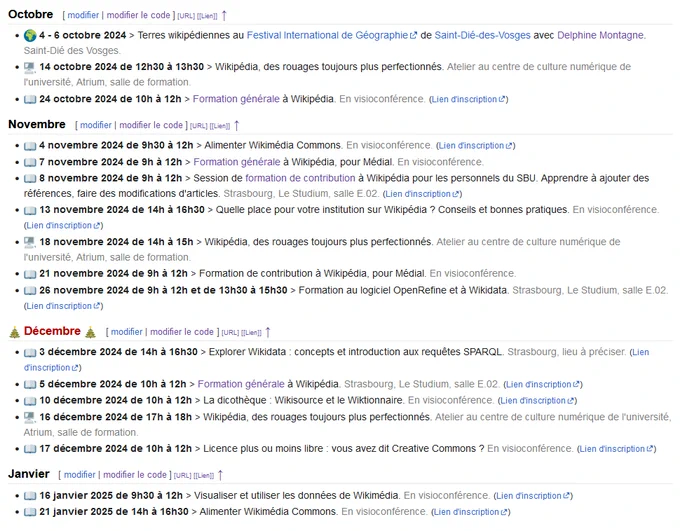Click 'modifier le code' next to Octobre
The image size is (680, 531).
[x=138, y=15]
